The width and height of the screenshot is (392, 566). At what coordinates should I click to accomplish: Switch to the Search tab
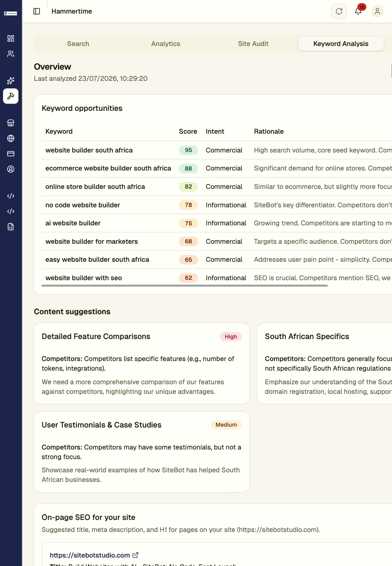coord(78,44)
